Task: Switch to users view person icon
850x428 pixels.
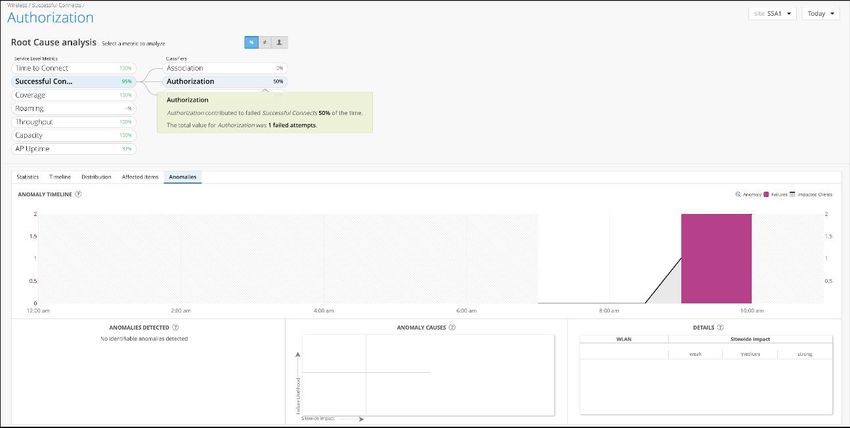Action: click(x=280, y=42)
